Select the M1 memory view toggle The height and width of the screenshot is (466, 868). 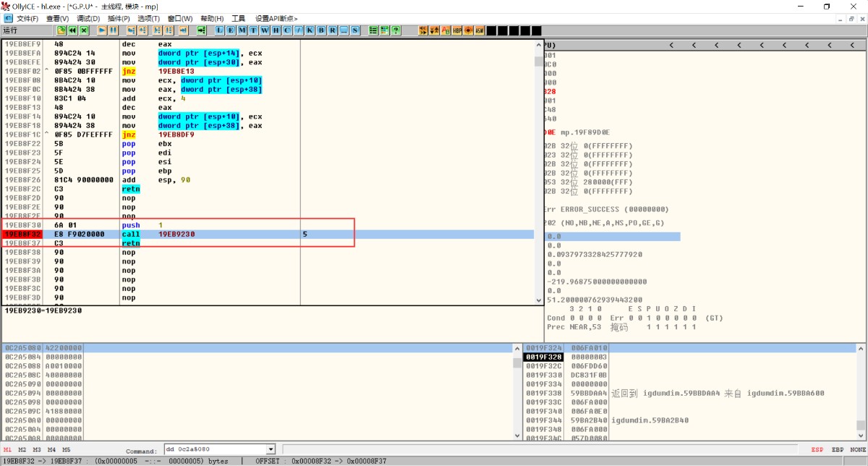pos(8,449)
